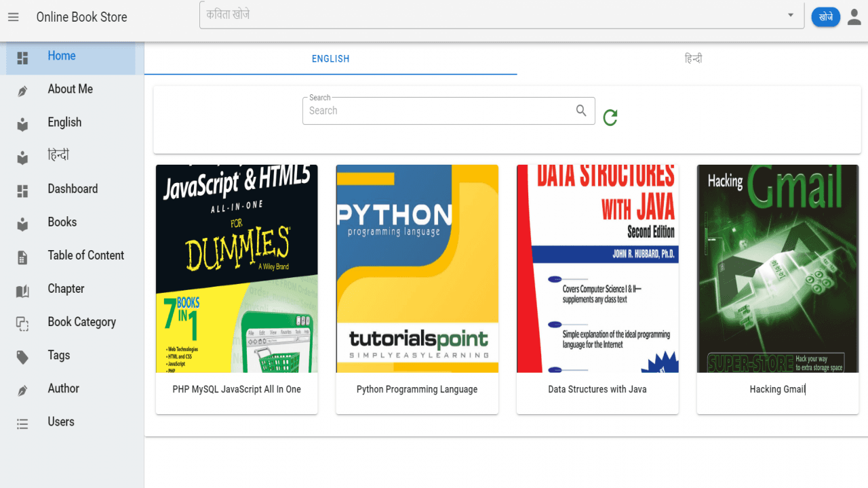This screenshot has height=488, width=868.
Task: Click the Books reader icon
Action: (22, 224)
